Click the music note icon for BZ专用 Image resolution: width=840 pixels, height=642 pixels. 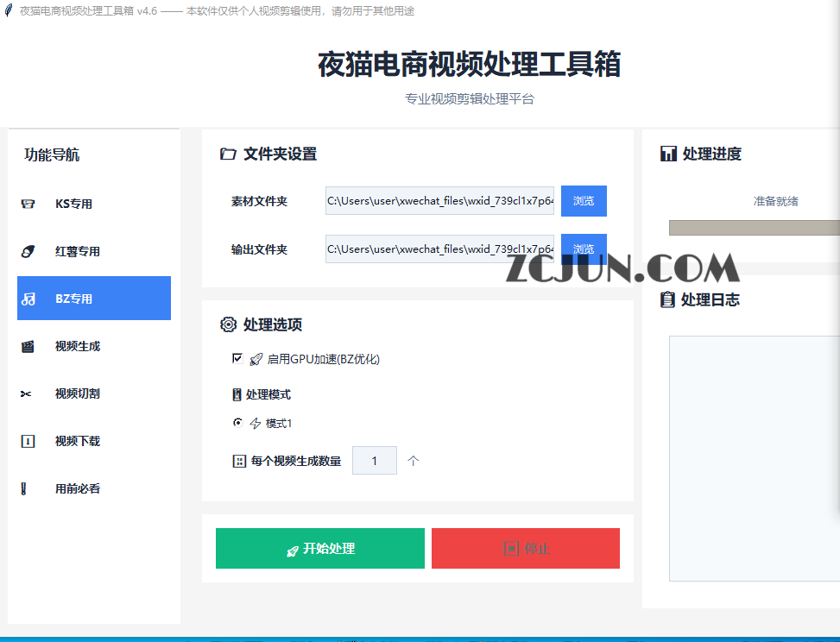coord(28,299)
